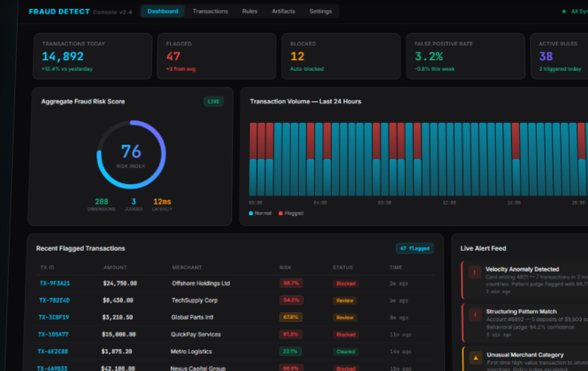Expand the RISK column sort options

[x=285, y=267]
